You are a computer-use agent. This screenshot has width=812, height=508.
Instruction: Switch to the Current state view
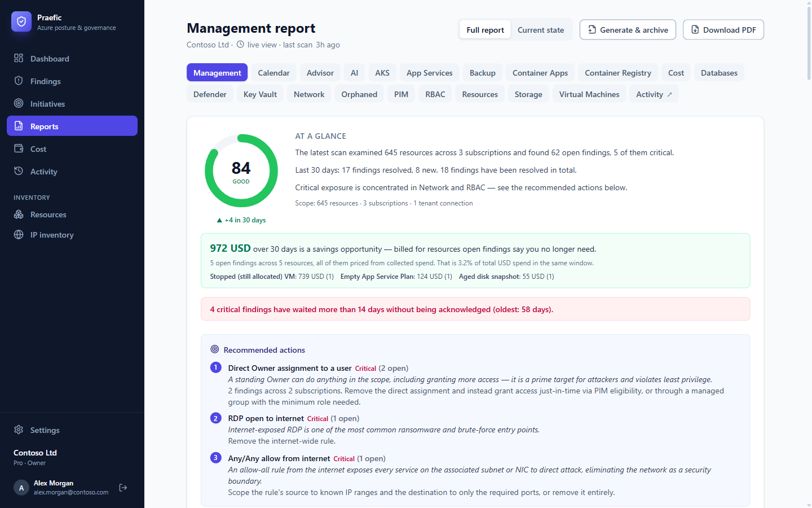tap(541, 30)
